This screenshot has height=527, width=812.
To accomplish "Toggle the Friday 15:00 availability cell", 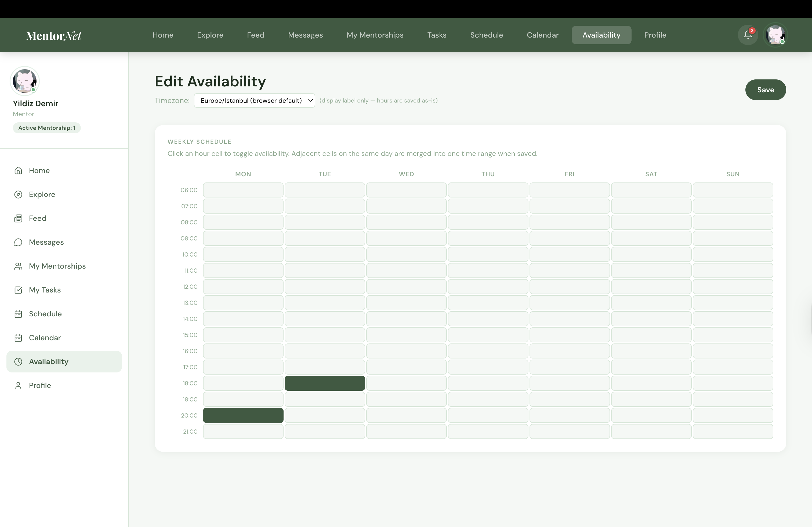I will tap(570, 335).
